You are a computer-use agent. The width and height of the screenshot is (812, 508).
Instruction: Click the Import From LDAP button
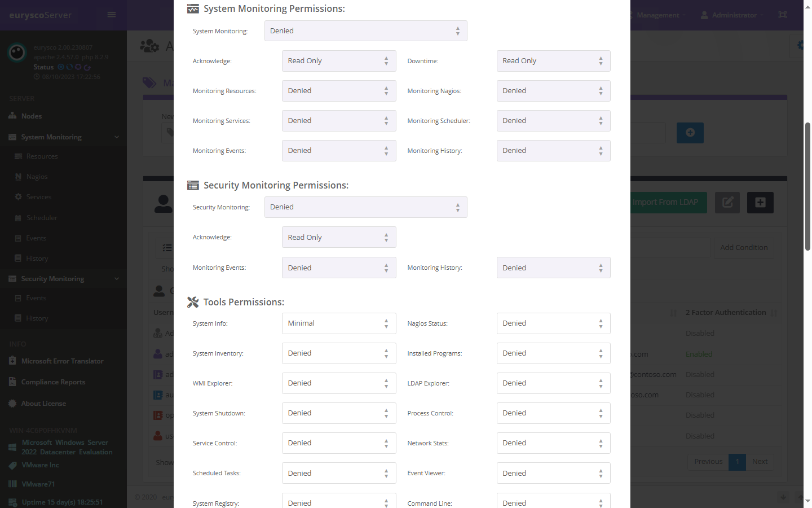pos(668,202)
